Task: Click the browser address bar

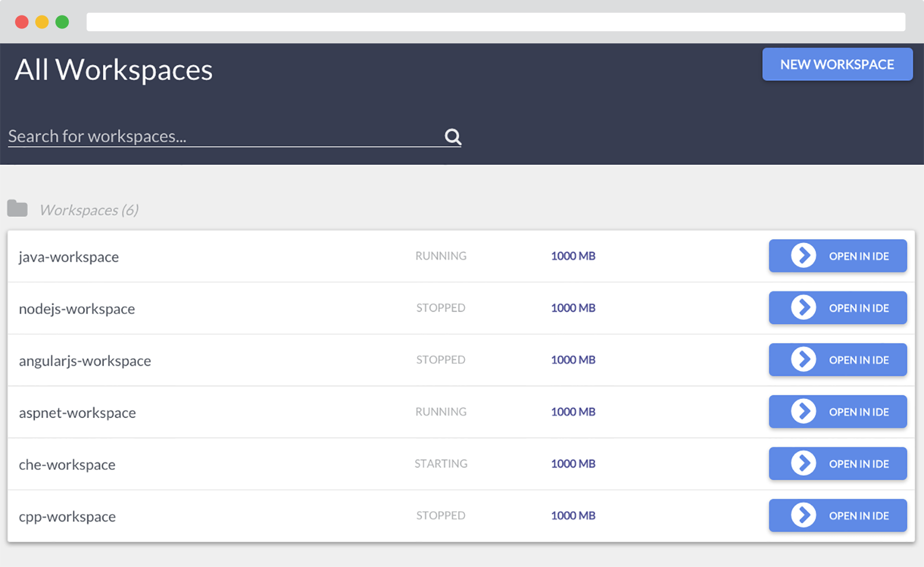Action: point(495,22)
